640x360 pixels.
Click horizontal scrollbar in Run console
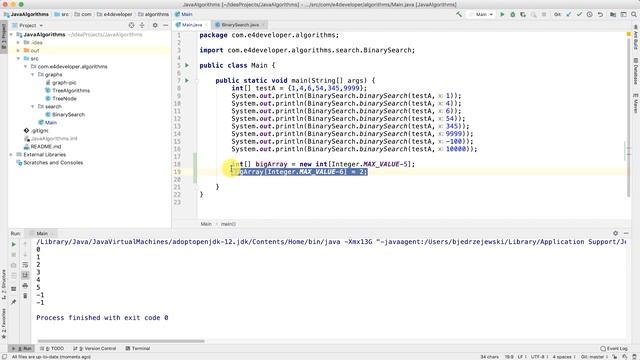(x=121, y=341)
